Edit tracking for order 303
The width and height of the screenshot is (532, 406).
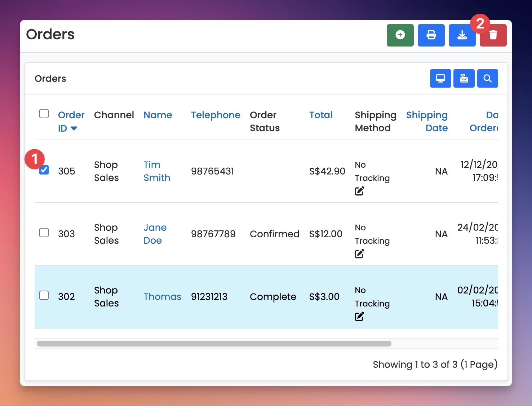[x=359, y=254]
